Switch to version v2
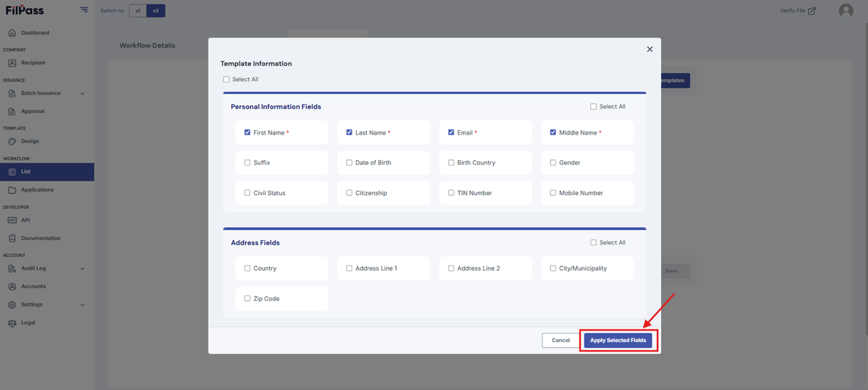 pyautogui.click(x=156, y=11)
